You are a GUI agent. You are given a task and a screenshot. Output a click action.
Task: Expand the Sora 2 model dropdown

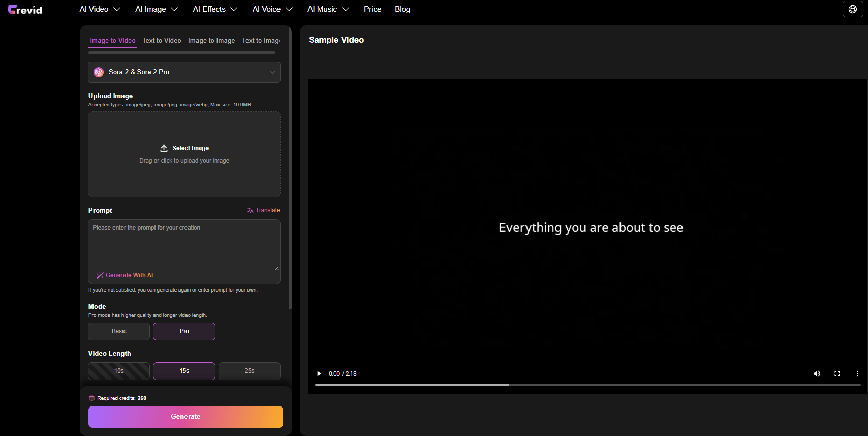point(184,72)
